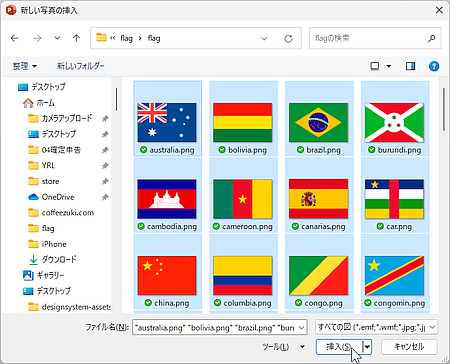Screen dimensions: 450x364
Task: Click pin icon beside OneDrive
Action: pos(105,197)
